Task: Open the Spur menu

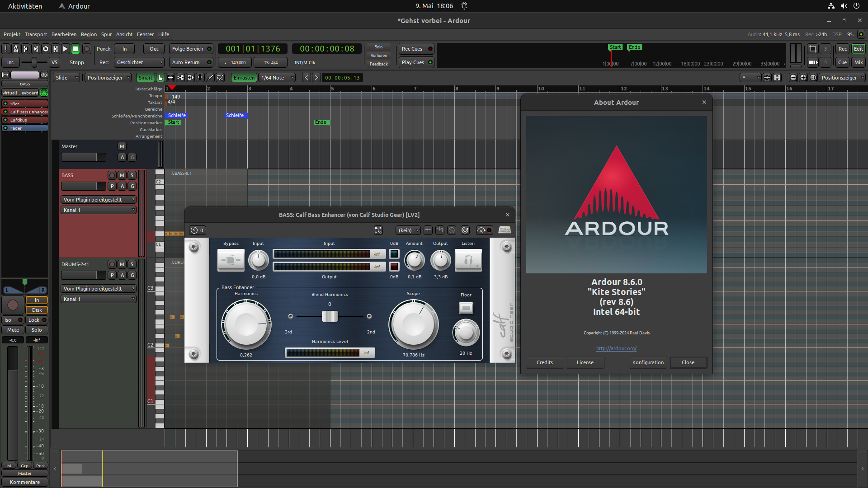Action: pyautogui.click(x=106, y=34)
